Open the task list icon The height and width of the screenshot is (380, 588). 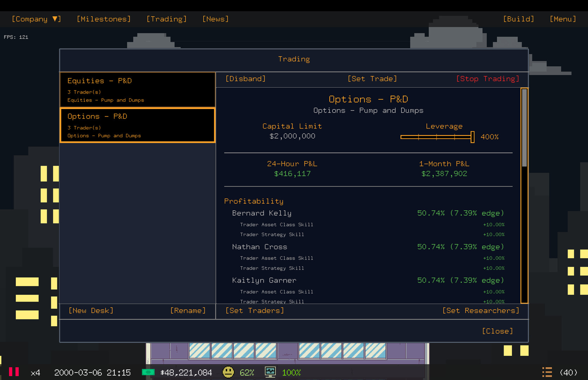547,372
